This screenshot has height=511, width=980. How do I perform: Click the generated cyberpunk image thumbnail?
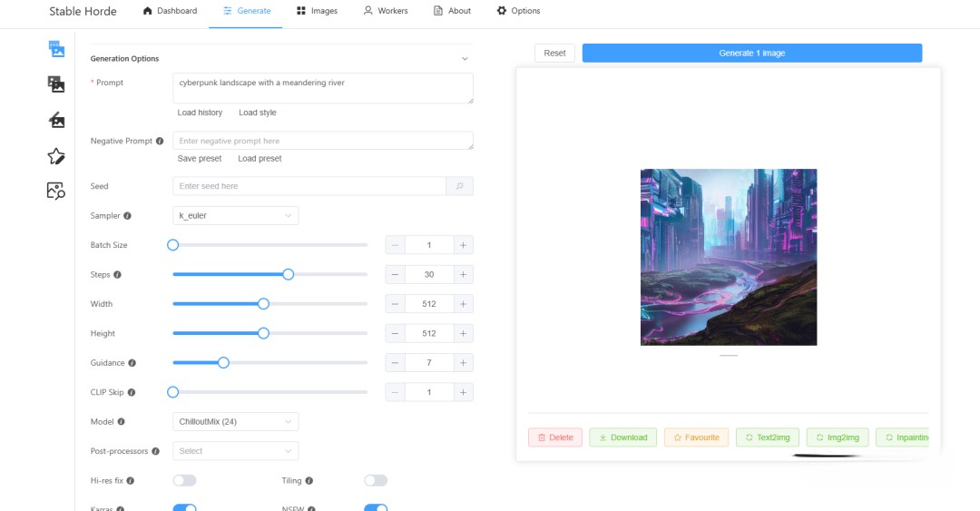coord(729,257)
